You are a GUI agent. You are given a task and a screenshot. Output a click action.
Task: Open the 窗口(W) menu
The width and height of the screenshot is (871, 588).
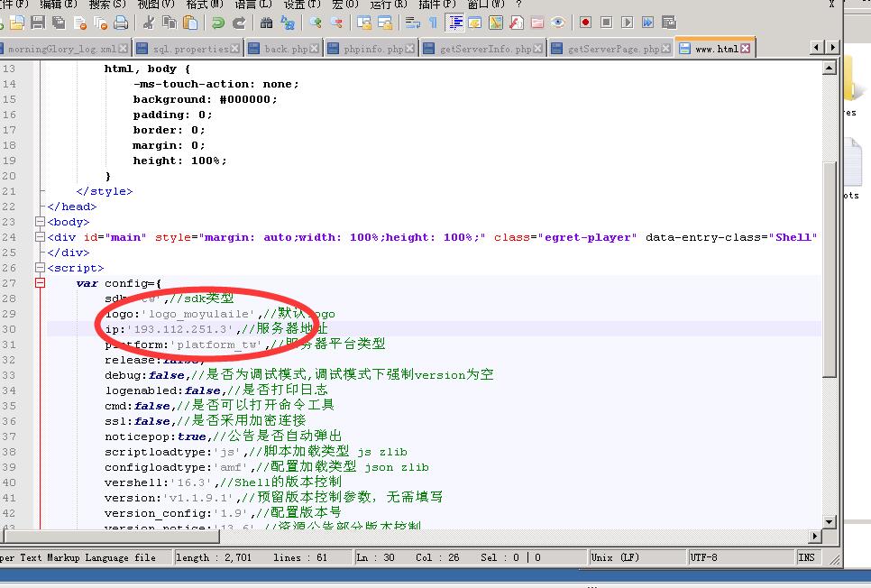pyautogui.click(x=487, y=4)
